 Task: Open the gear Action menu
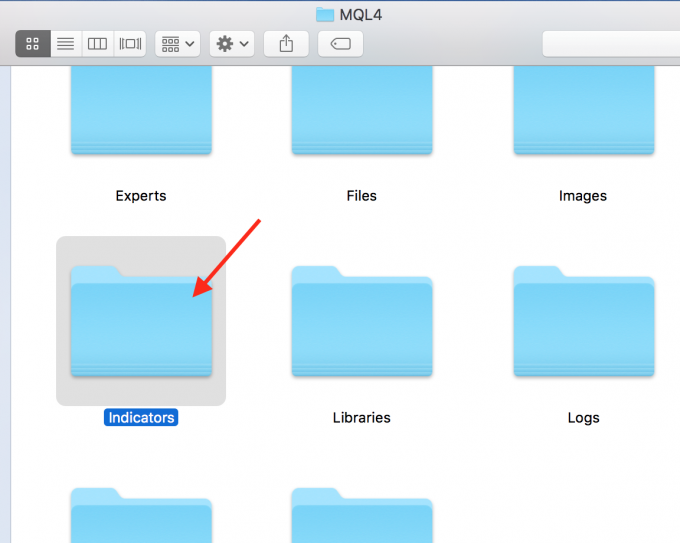point(233,44)
